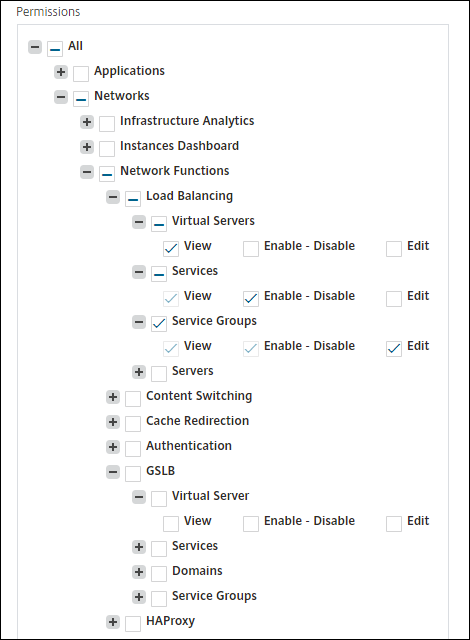This screenshot has height=640, width=470.
Task: Toggle the Networks checkbox
Action: pos(81,99)
